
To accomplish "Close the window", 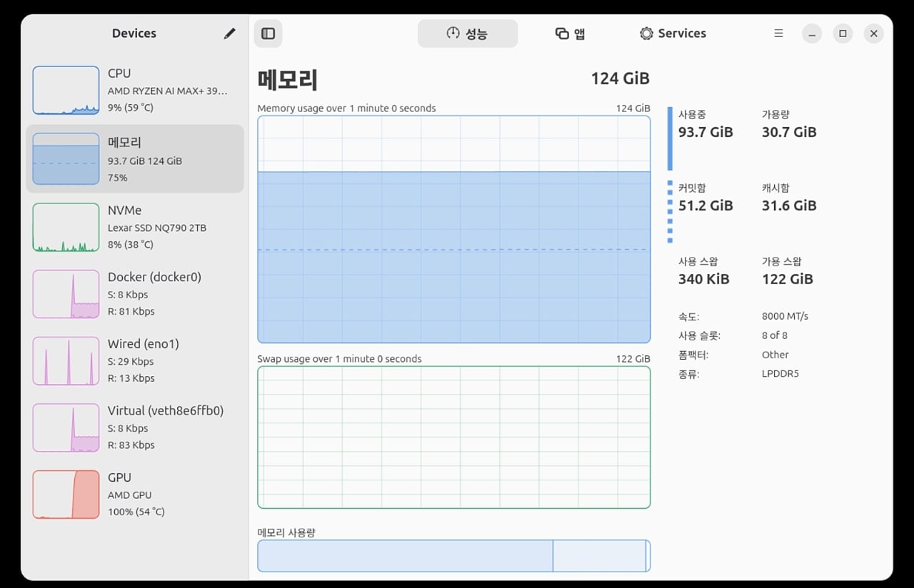I will [874, 34].
